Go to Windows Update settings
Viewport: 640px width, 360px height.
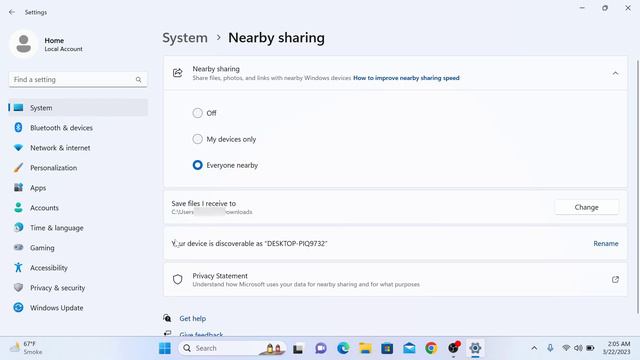[x=78, y=308]
